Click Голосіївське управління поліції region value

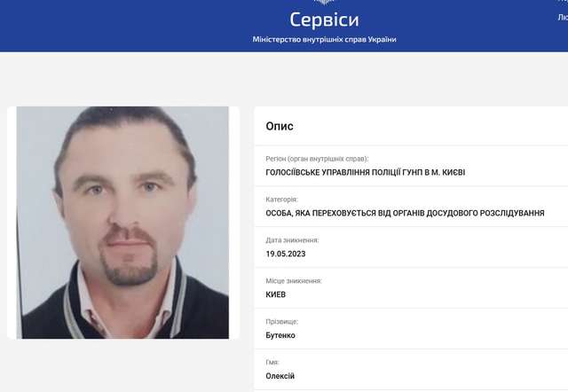pos(365,172)
